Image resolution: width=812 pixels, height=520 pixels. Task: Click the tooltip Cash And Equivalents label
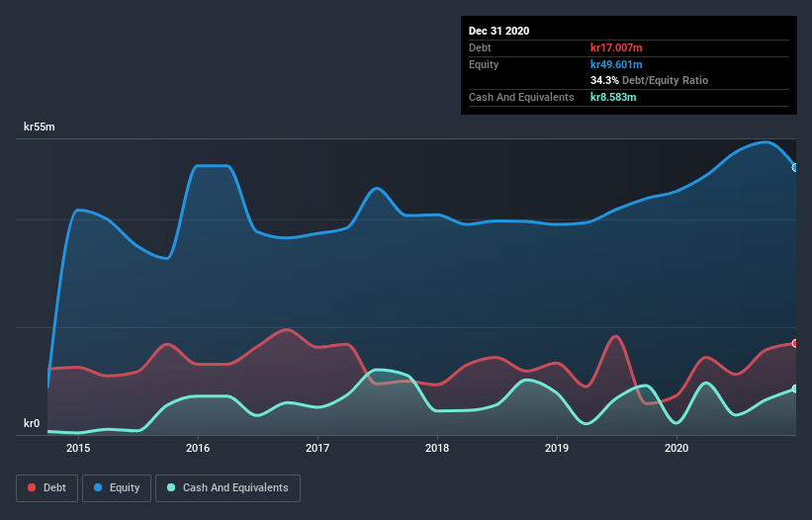click(x=521, y=97)
